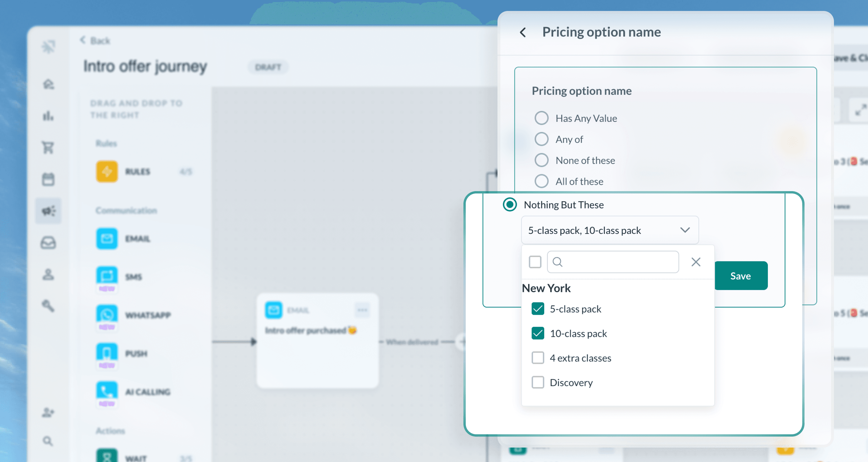Click the clear X next to search box
Image resolution: width=868 pixels, height=462 pixels.
696,262
